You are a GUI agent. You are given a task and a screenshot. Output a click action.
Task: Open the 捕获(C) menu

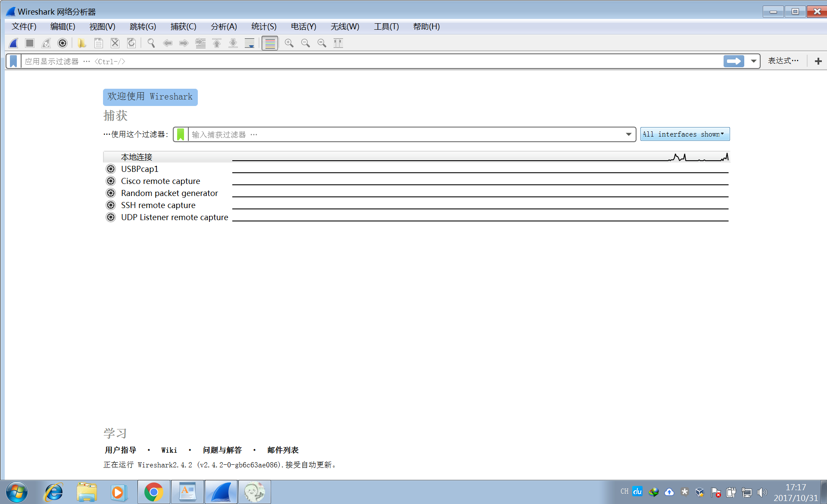click(x=184, y=27)
